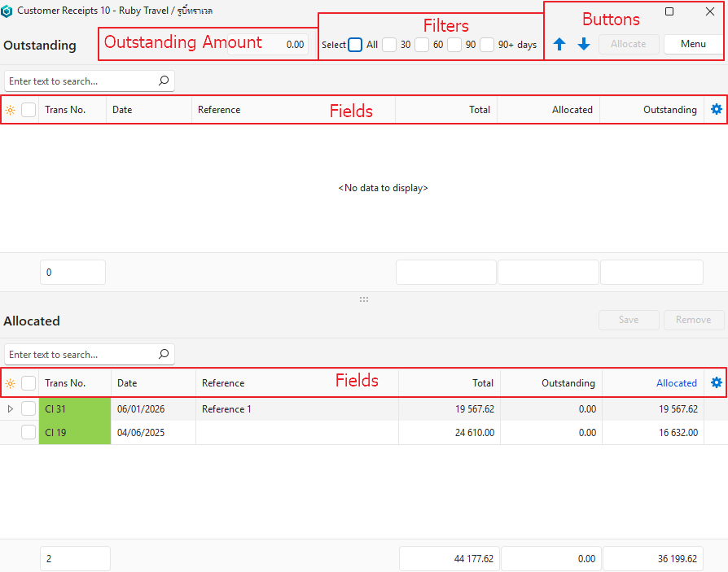The height and width of the screenshot is (572, 728).
Task: Click the blue up arrow button
Action: (559, 45)
